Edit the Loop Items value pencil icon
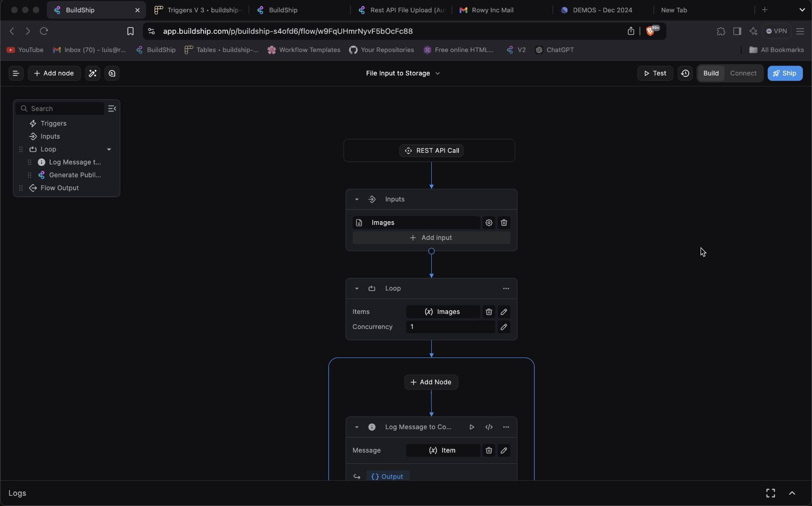 tap(504, 312)
